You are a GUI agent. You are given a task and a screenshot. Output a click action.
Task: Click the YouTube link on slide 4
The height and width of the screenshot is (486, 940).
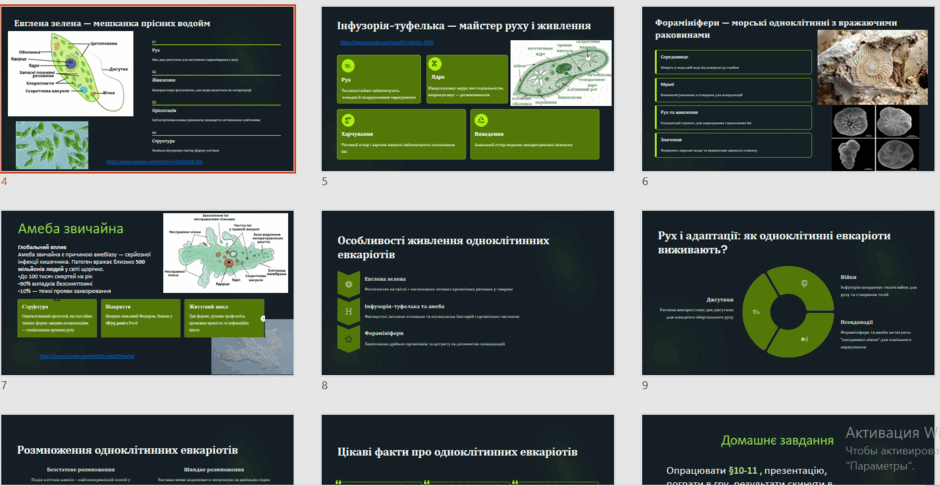point(154,162)
